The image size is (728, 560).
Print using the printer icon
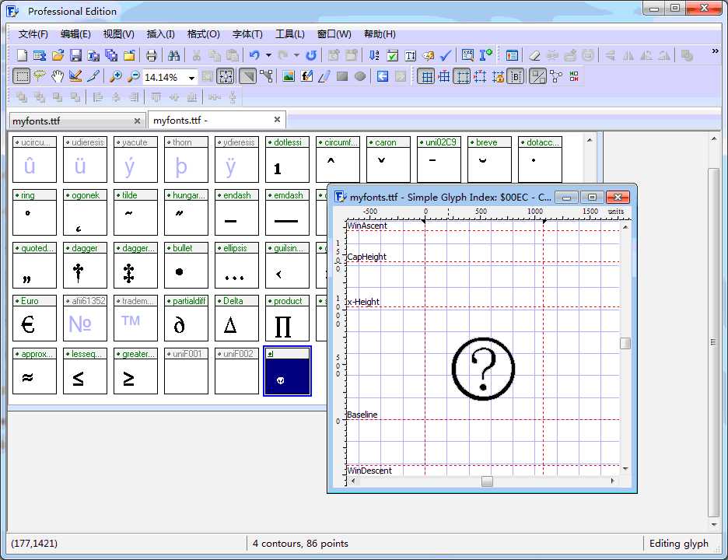pyautogui.click(x=151, y=56)
